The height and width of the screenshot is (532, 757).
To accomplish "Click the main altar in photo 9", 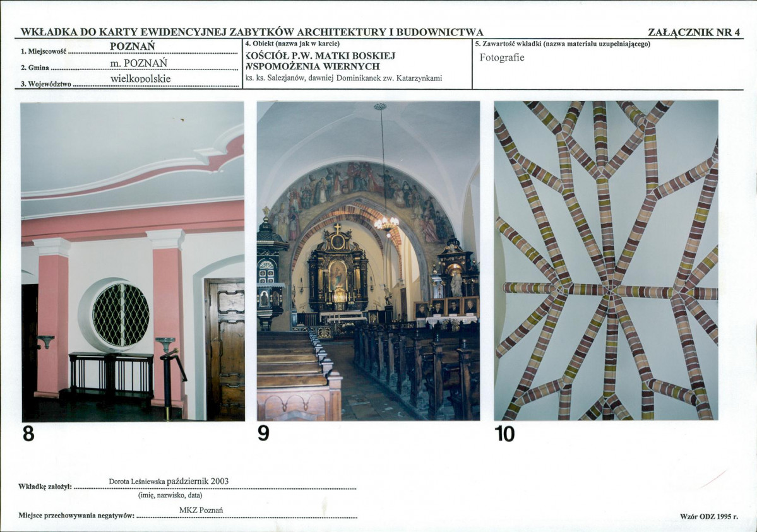I will click(338, 271).
